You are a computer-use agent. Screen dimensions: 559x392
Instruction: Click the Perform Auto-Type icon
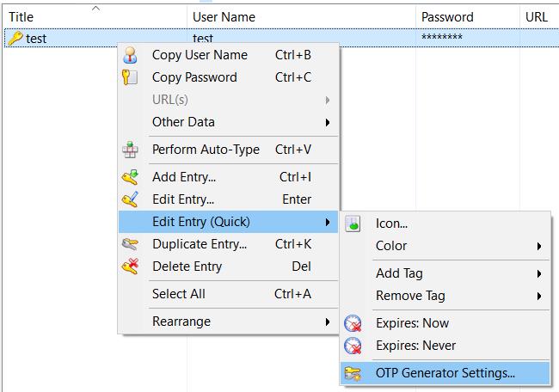tap(130, 150)
